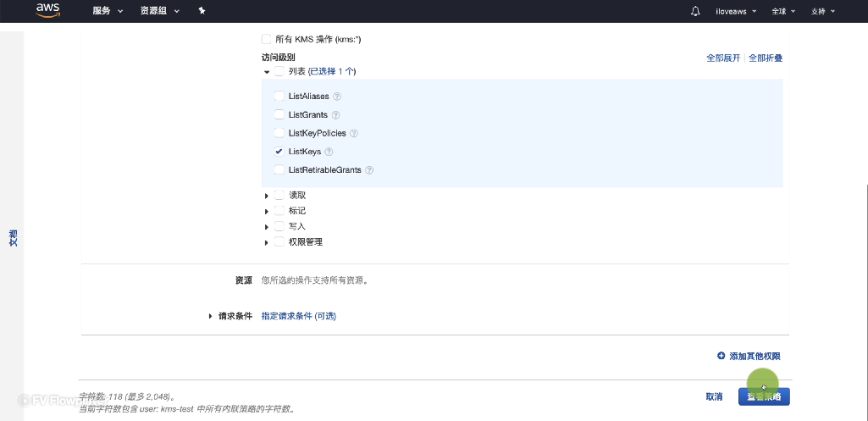Enable the ListGrants checkbox
This screenshot has height=421, width=868.
279,114
